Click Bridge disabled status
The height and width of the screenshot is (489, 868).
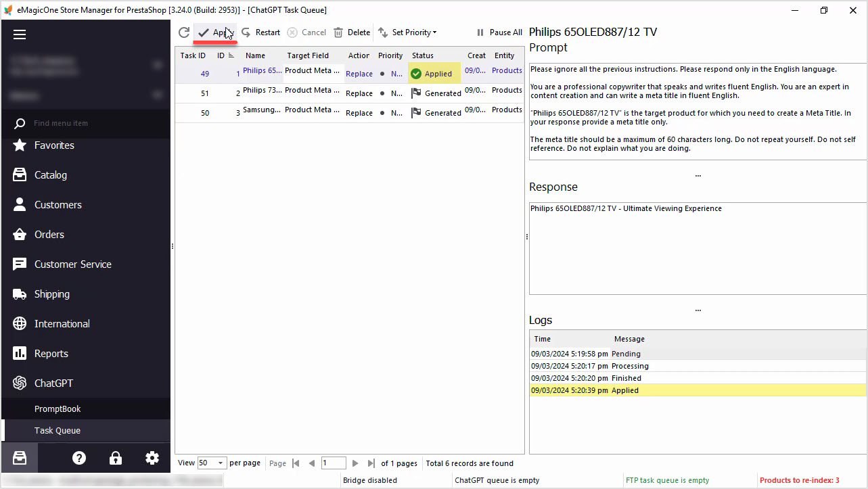tap(370, 480)
